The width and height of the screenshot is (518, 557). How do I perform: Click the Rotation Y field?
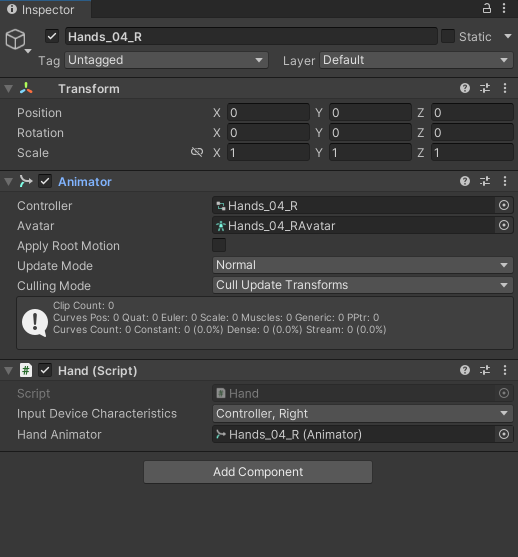(370, 133)
